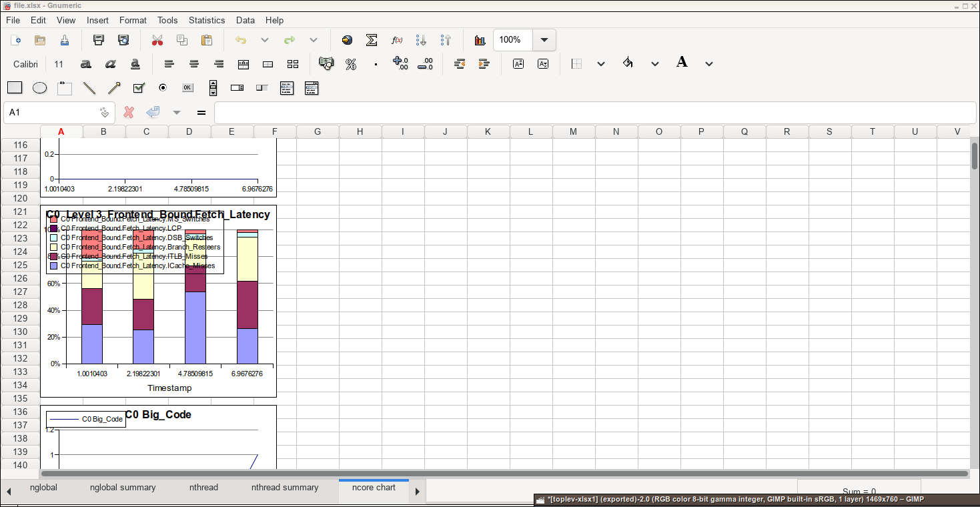Increase decimal places
Viewport: 980px width, 507px height.
click(400, 64)
